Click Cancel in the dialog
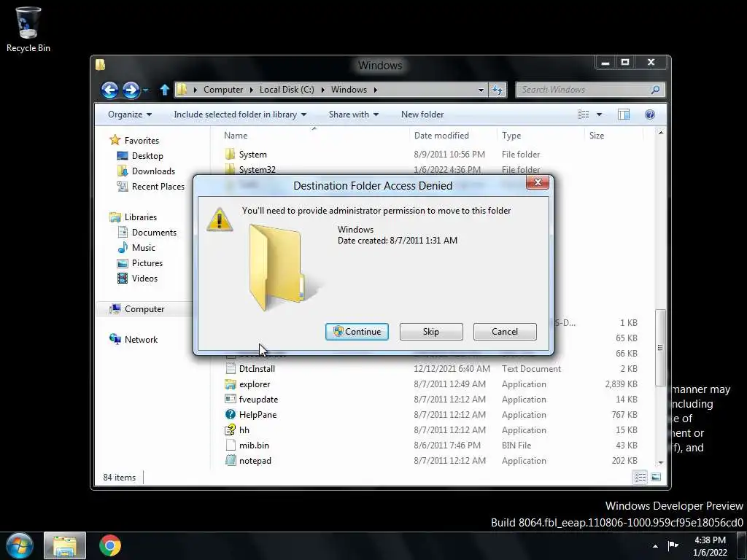This screenshot has height=560, width=747. click(505, 332)
